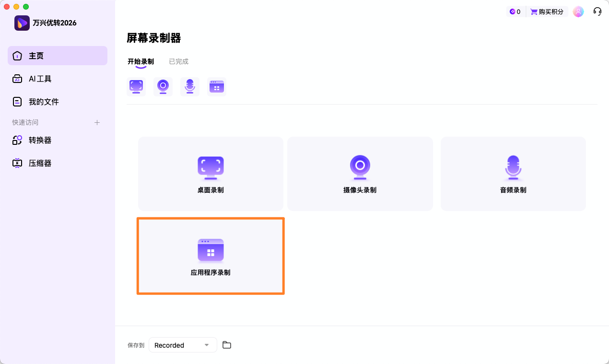Click the headset support icon
Image resolution: width=609 pixels, height=364 pixels.
click(597, 11)
